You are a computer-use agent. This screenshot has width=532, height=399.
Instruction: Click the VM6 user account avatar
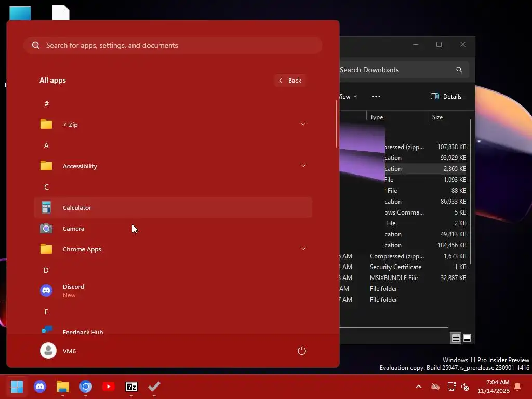[48, 351]
